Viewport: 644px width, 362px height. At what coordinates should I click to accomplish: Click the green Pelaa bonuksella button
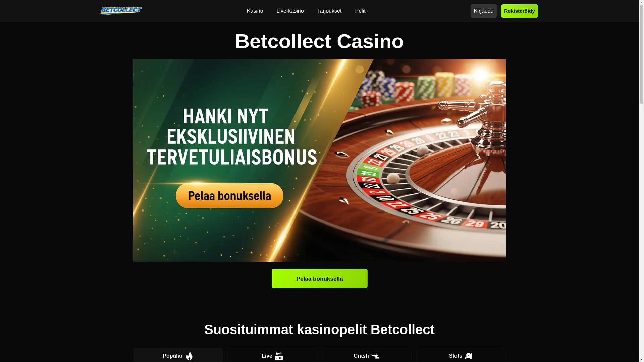tap(320, 279)
